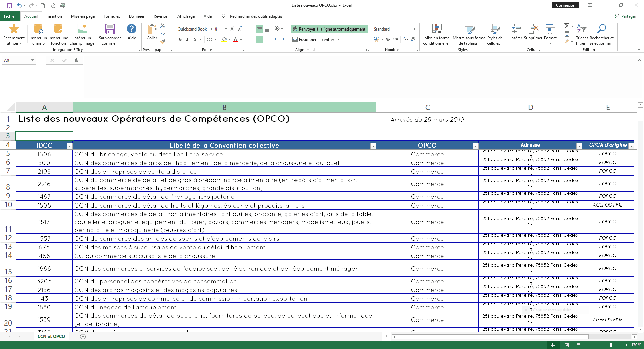This screenshot has height=349, width=644.
Task: Click Rechercher des outils adaptés field
Action: click(x=256, y=16)
